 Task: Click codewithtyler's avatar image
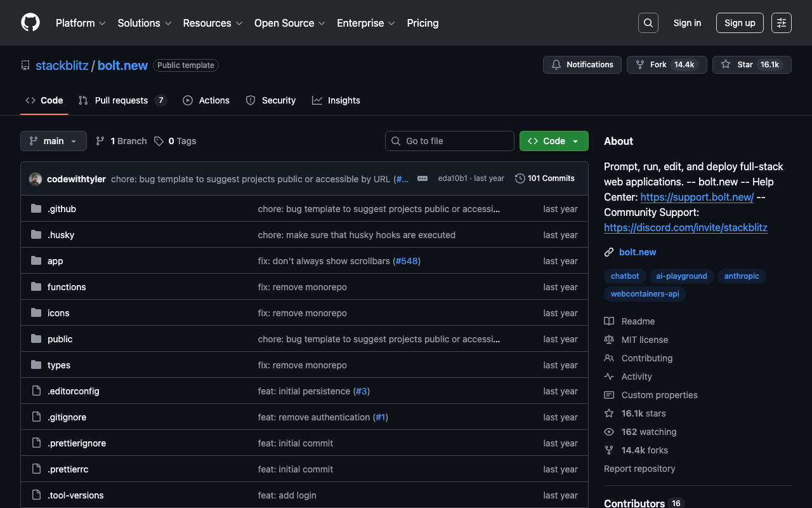click(x=36, y=179)
